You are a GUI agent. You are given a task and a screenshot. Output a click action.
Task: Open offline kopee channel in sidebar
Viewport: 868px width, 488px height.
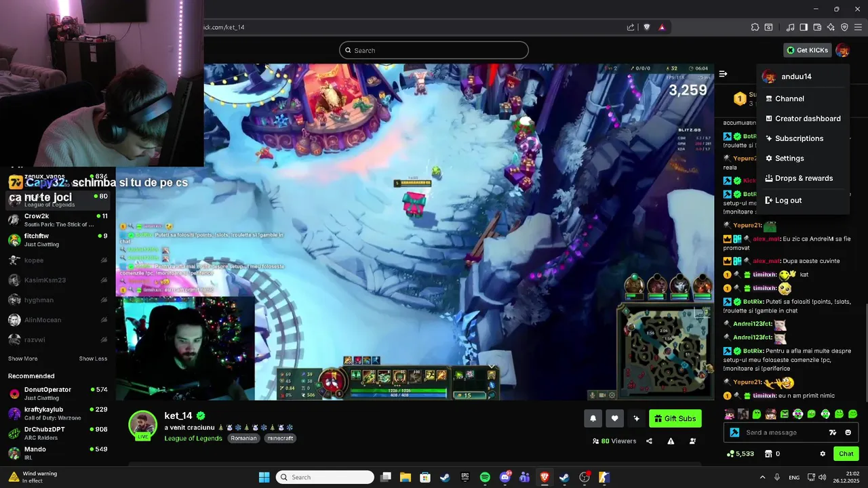point(58,260)
